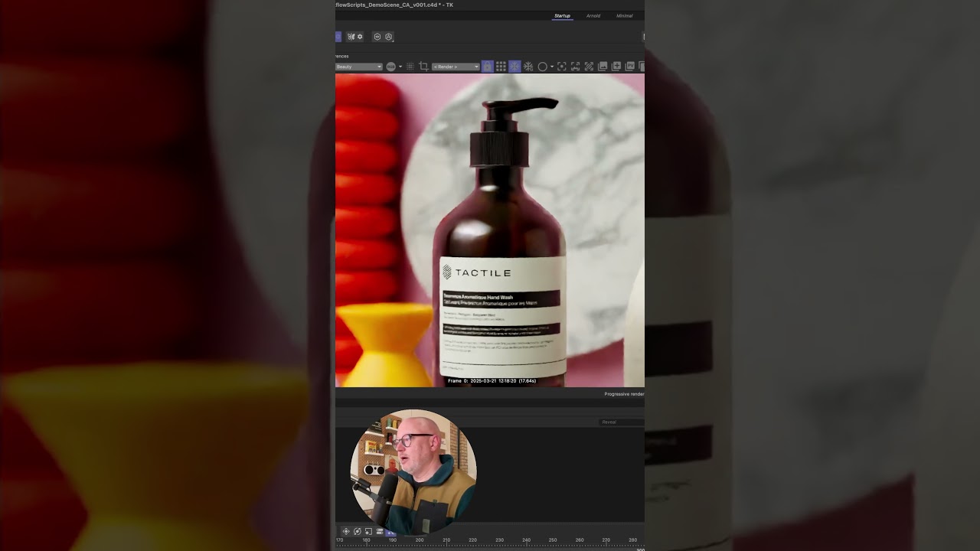This screenshot has width=980, height=551.
Task: Click the Progressive render status text
Action: coord(624,394)
